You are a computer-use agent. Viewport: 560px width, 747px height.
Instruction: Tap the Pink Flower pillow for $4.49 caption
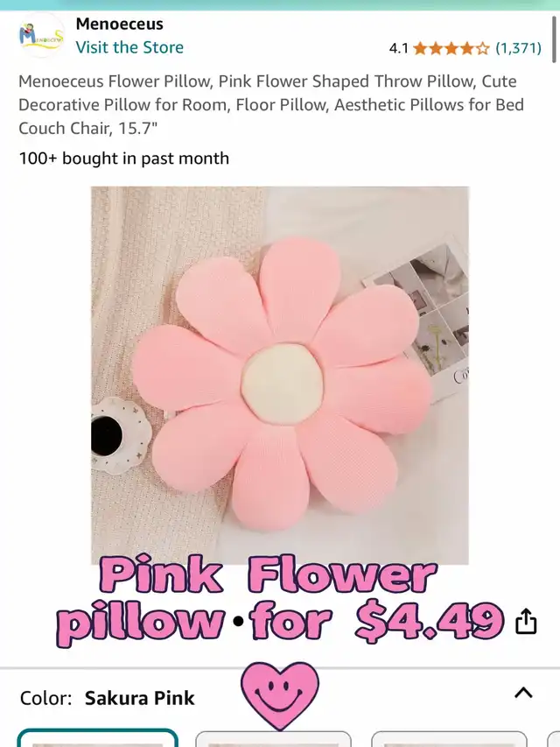coord(280,600)
